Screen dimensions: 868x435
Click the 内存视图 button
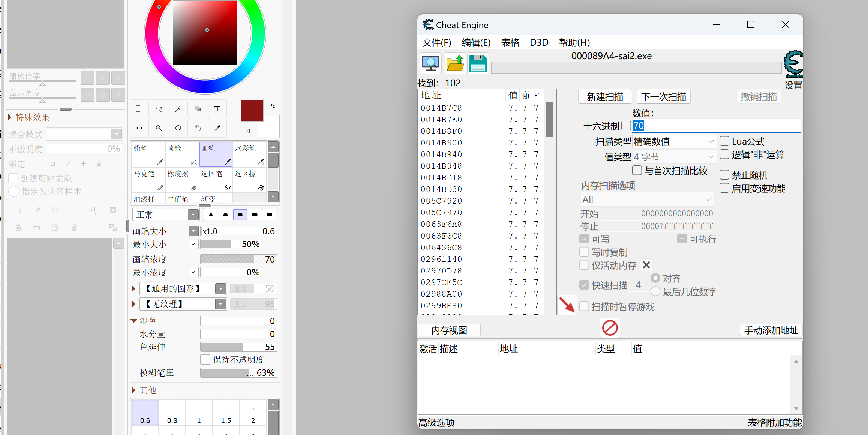pos(449,330)
